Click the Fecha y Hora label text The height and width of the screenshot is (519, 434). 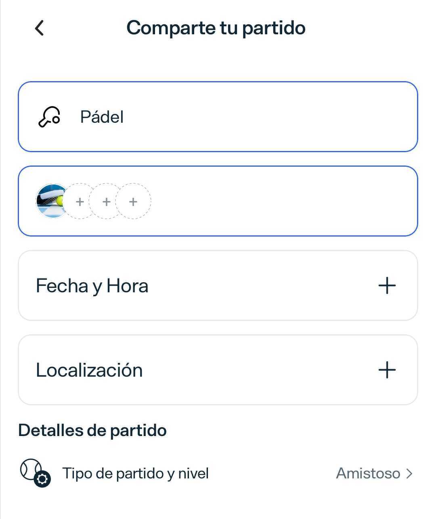point(92,286)
